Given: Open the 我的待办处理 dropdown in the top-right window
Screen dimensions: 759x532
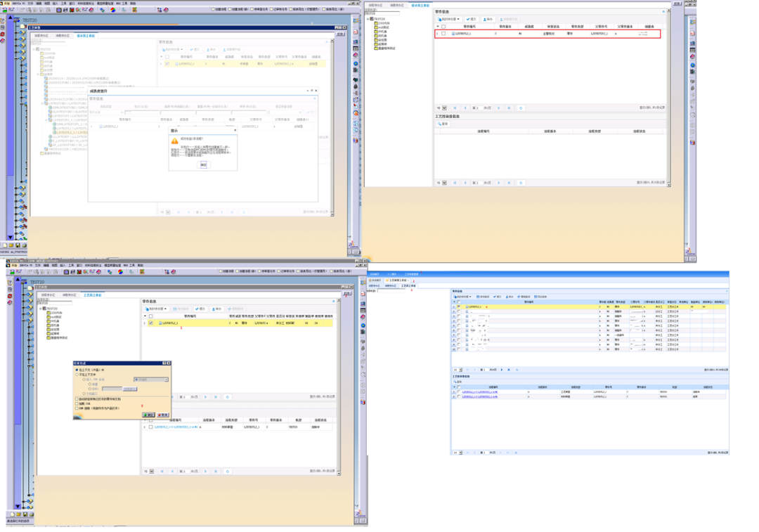Looking at the screenshot, I should coord(448,20).
